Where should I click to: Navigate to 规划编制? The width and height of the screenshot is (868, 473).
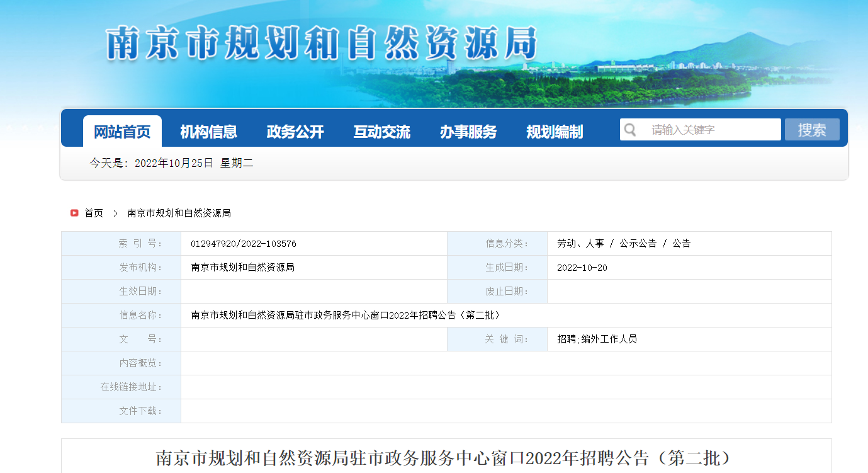tap(555, 132)
